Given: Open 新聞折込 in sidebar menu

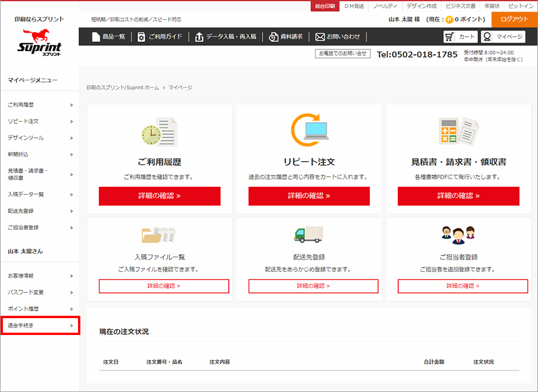Looking at the screenshot, I should click(x=40, y=155).
